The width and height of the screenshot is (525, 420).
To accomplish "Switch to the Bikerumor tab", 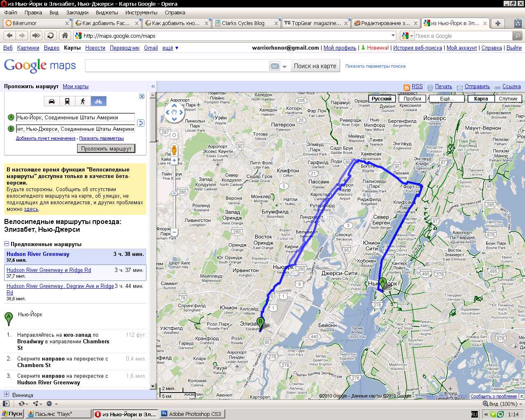I will 37,23.
